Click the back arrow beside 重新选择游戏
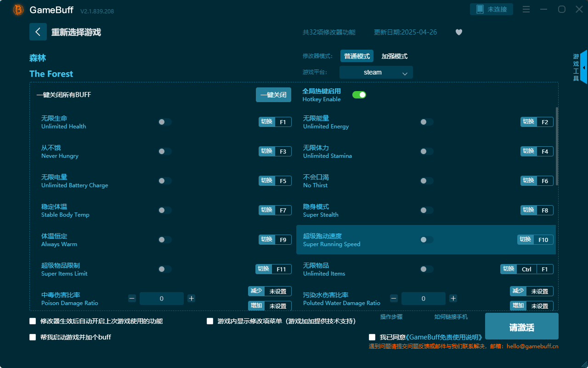This screenshot has height=368, width=588. click(x=38, y=32)
